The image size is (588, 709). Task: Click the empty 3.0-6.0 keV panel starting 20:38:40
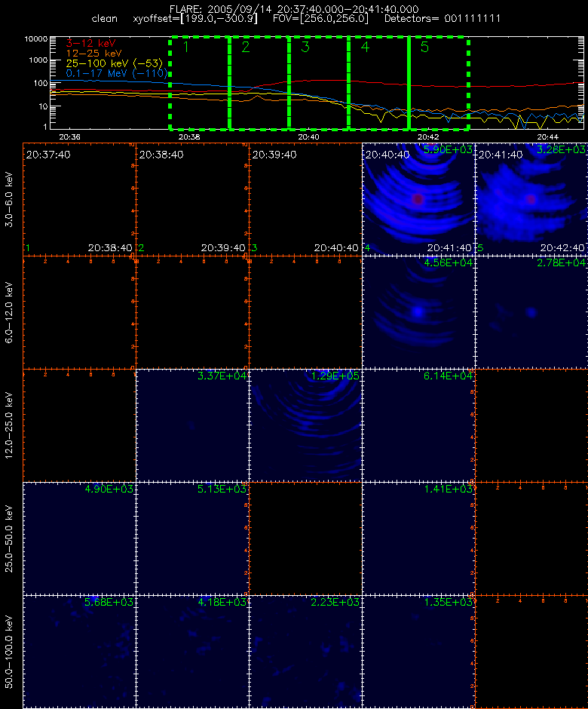click(192, 199)
